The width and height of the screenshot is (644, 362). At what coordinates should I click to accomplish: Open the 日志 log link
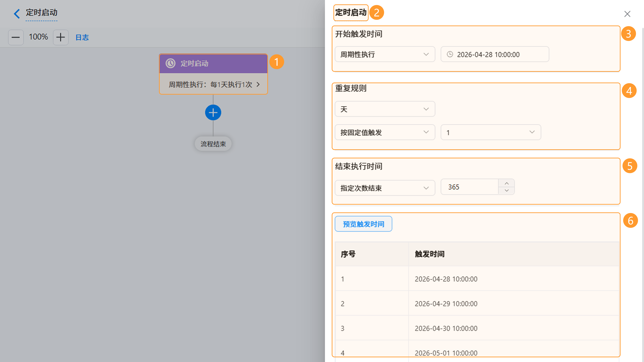(x=82, y=38)
